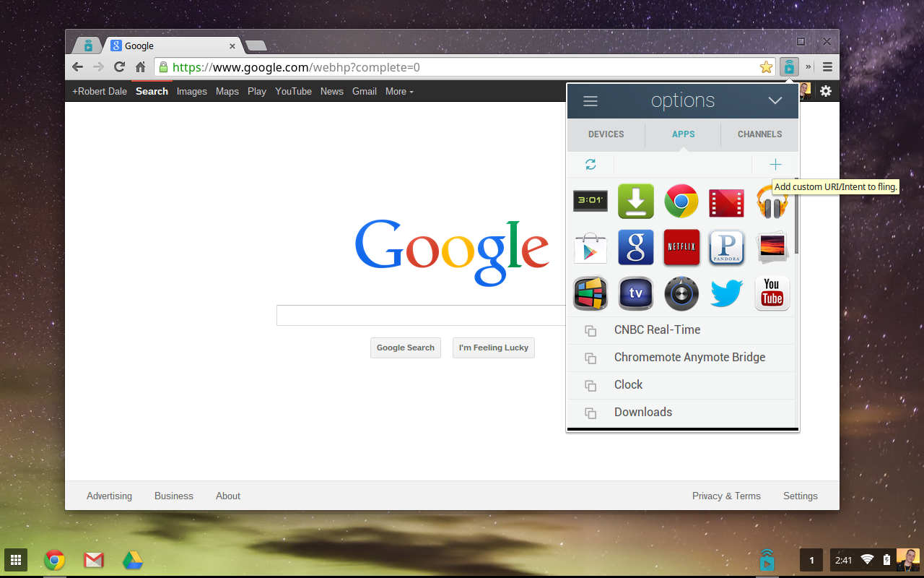Add a custom URI/Intent with the plus icon
Image resolution: width=924 pixels, height=578 pixels.
pos(775,164)
